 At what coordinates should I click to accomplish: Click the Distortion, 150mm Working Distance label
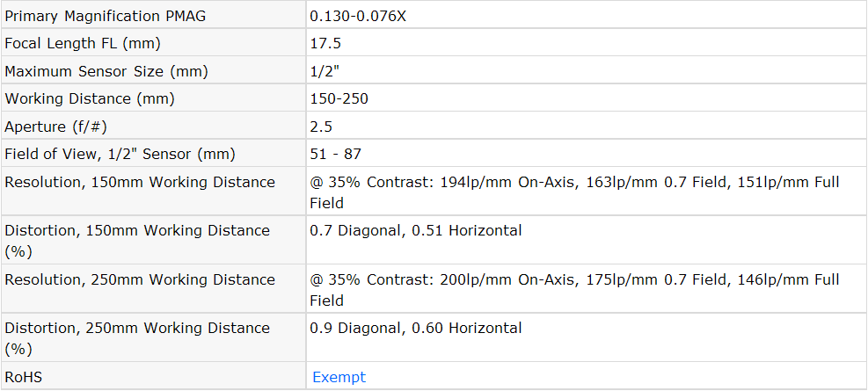(x=137, y=230)
